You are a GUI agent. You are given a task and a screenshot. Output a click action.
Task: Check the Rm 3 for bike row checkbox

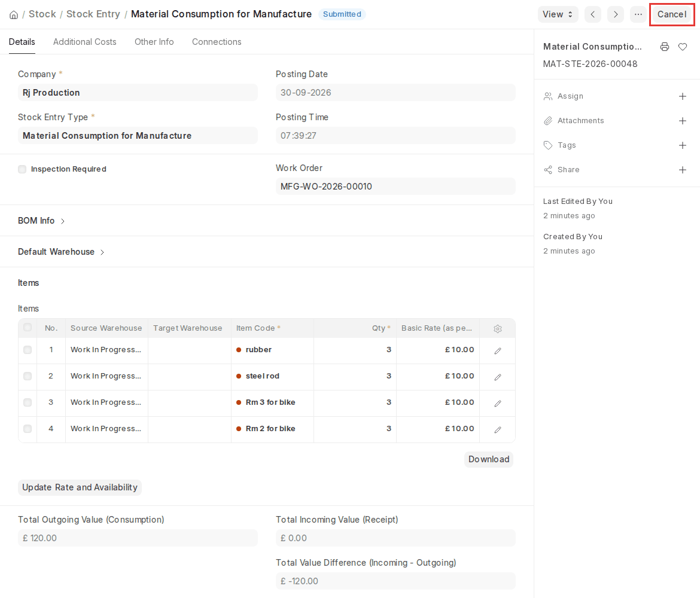click(x=28, y=402)
